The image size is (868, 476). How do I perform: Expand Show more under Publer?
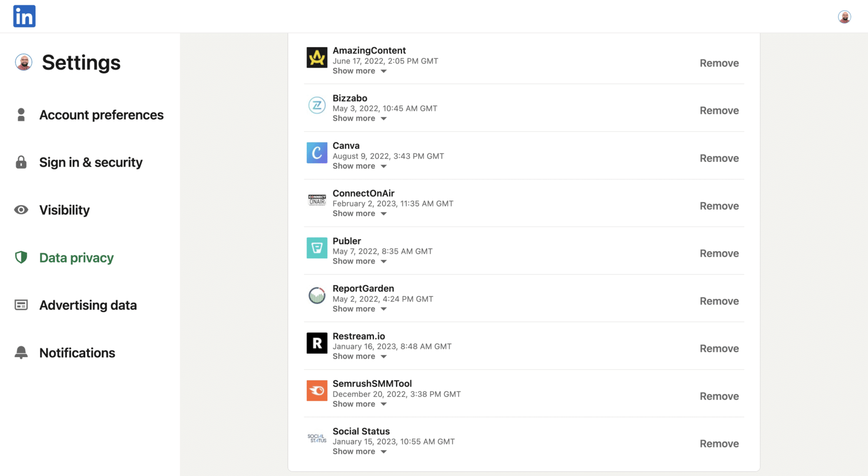(359, 261)
